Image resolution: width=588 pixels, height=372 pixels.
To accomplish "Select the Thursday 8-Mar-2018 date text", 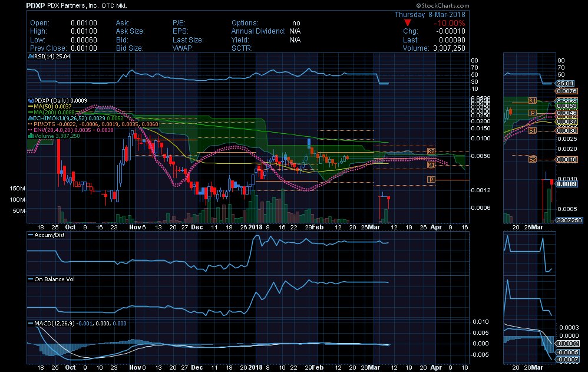I will [430, 15].
